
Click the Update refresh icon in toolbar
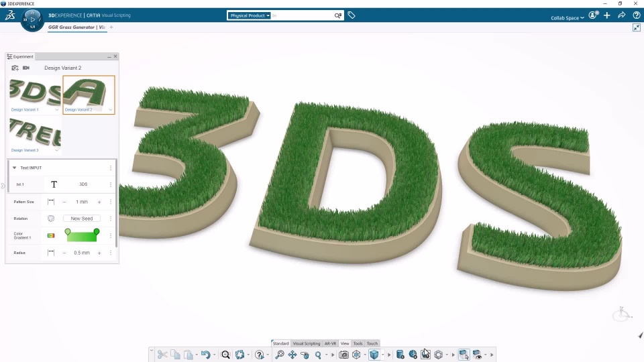coord(240,355)
